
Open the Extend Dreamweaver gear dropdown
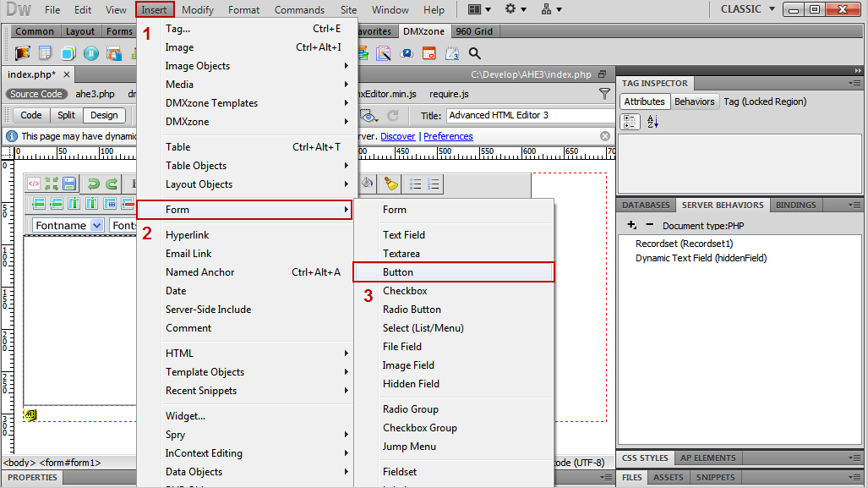(x=516, y=9)
